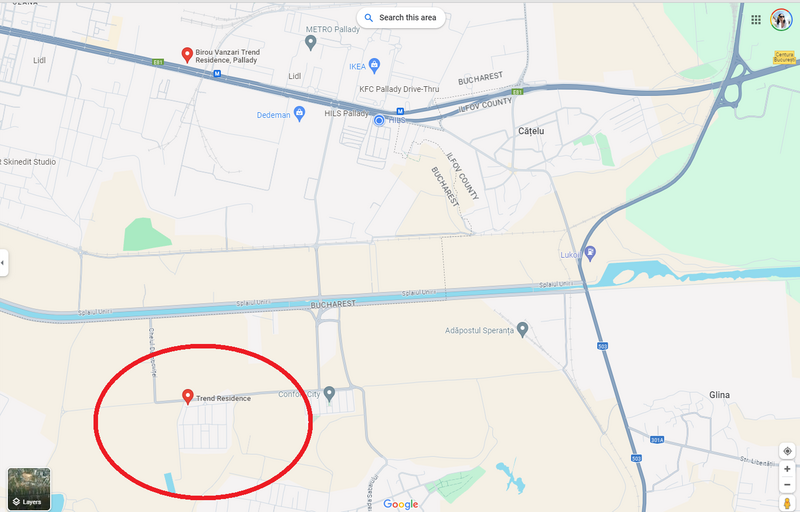This screenshot has height=512, width=800.
Task: Click the blue current location dot
Action: tap(379, 120)
